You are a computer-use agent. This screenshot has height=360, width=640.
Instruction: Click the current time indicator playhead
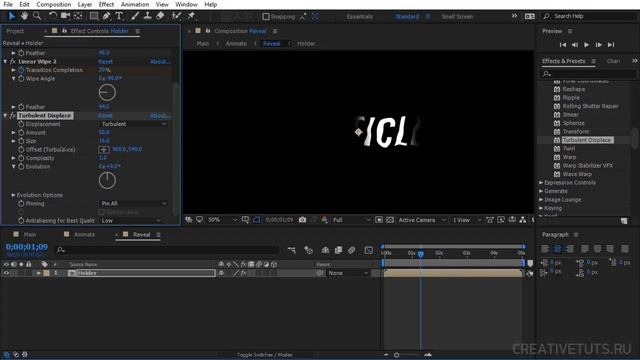420,254
